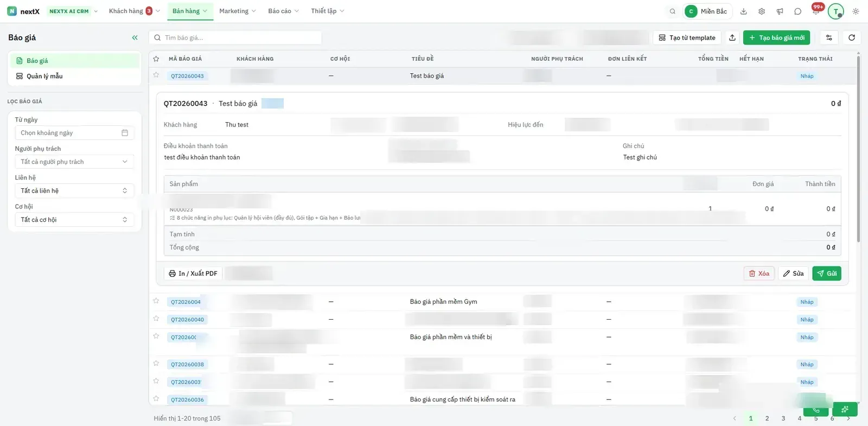Click the Tìm báo giá search field
Viewport: 868px width, 426px height.
(235, 37)
